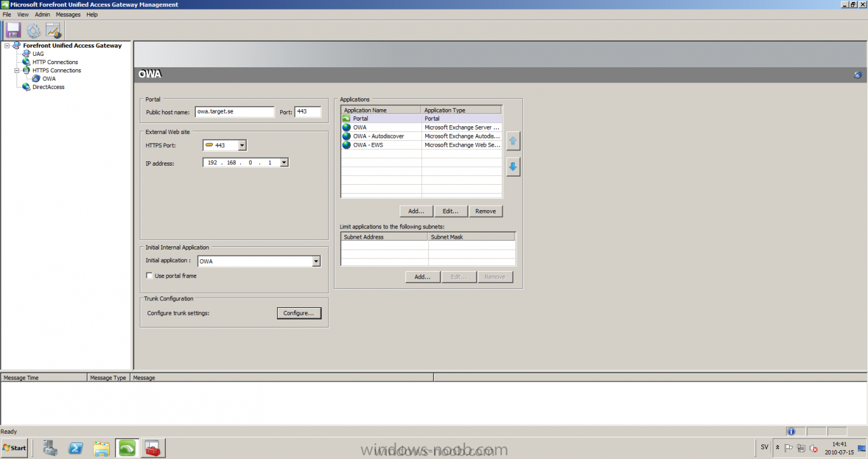Click the muted volume tray icon
This screenshot has width=868, height=459.
pyautogui.click(x=813, y=448)
